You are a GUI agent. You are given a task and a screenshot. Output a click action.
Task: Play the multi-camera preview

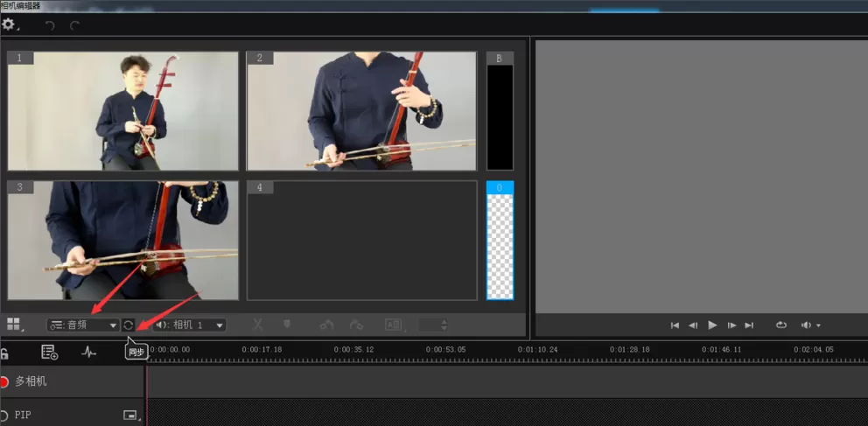712,325
